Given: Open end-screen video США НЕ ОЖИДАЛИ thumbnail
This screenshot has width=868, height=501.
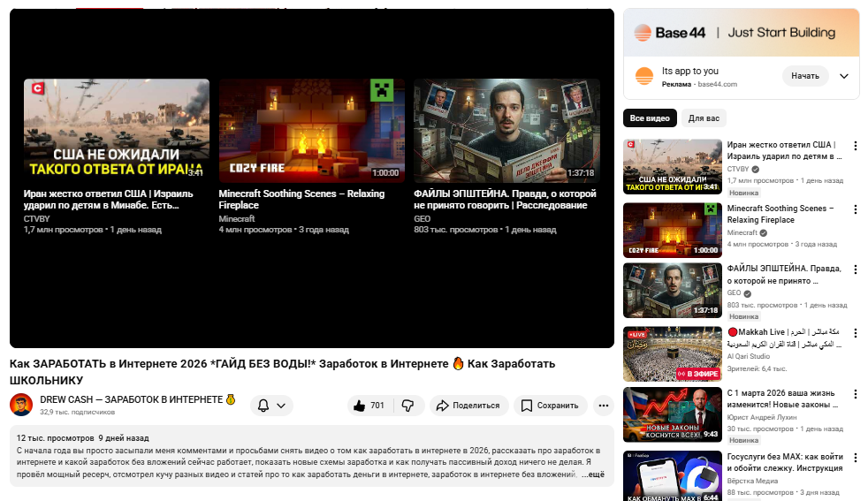Looking at the screenshot, I should (x=117, y=130).
